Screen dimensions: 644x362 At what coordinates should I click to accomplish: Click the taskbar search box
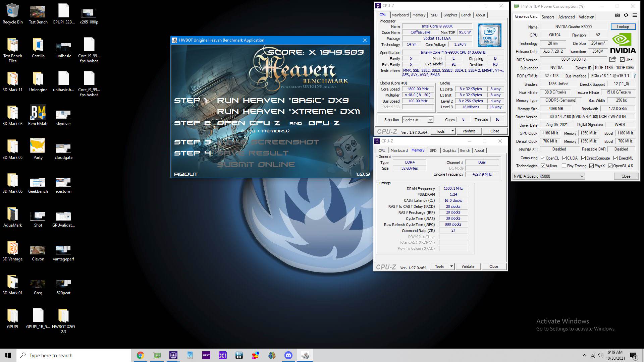(74, 355)
